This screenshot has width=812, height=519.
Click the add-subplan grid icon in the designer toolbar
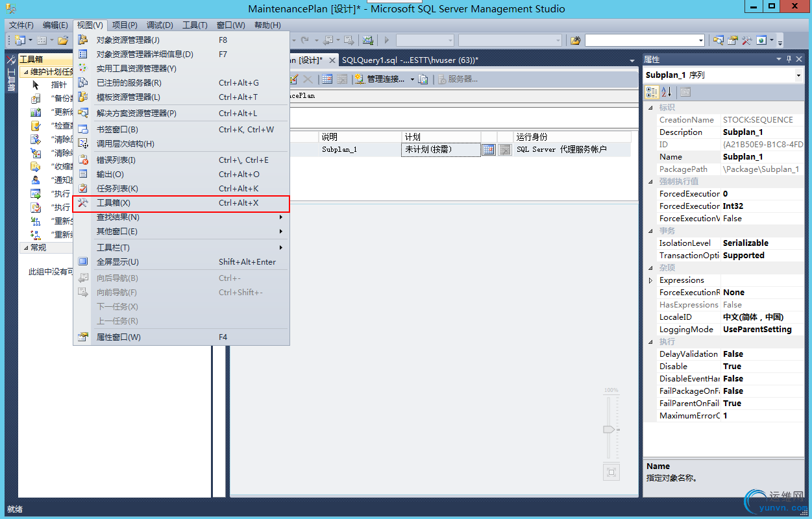(327, 79)
